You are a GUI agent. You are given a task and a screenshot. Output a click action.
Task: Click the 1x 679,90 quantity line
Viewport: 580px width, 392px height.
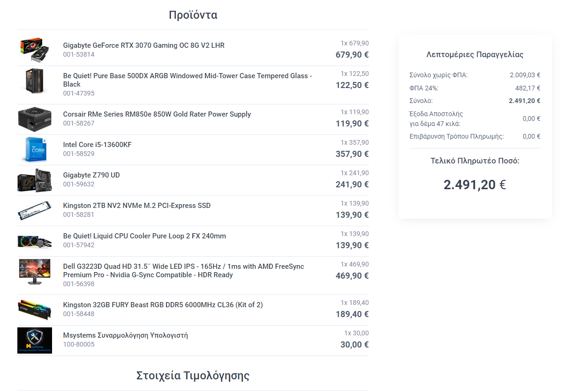pos(354,43)
